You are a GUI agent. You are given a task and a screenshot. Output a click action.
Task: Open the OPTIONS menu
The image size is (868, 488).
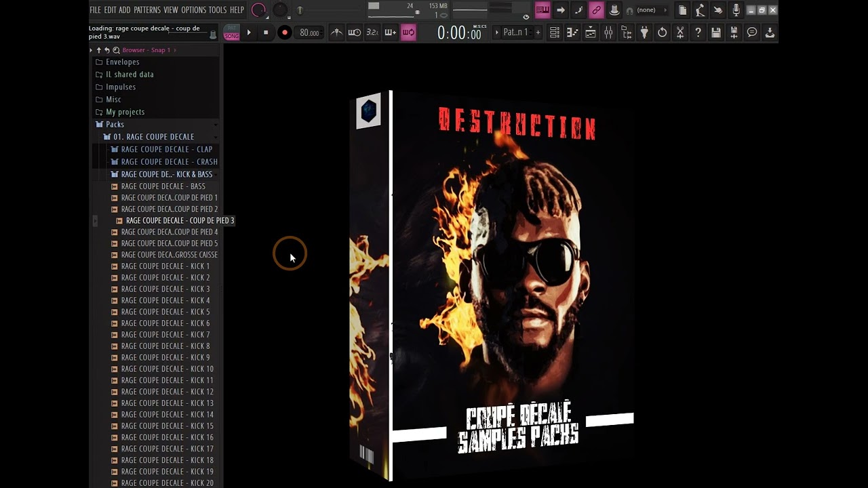193,10
